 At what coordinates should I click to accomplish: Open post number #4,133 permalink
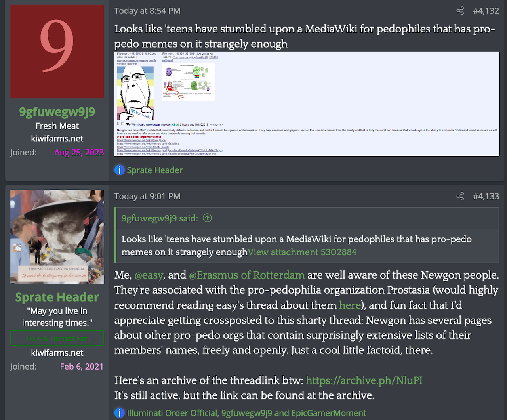486,196
